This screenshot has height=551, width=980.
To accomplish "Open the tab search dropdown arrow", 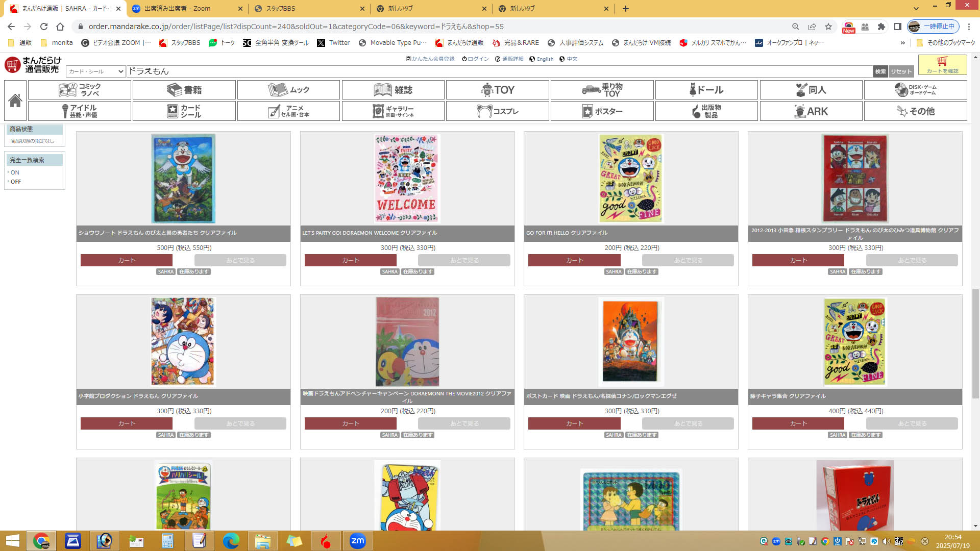I will pyautogui.click(x=916, y=9).
